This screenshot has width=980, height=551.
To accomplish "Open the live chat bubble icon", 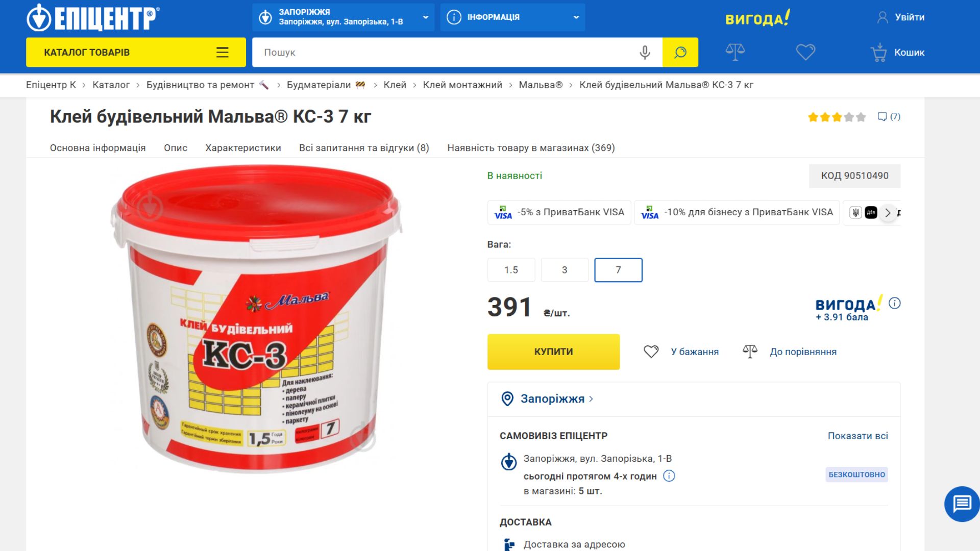I will coord(962,504).
